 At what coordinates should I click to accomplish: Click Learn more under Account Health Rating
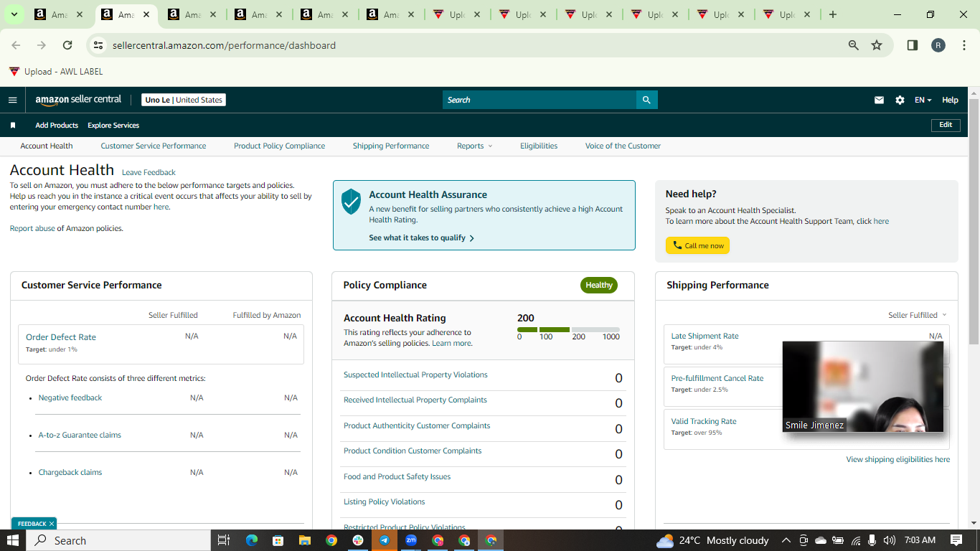(x=452, y=343)
